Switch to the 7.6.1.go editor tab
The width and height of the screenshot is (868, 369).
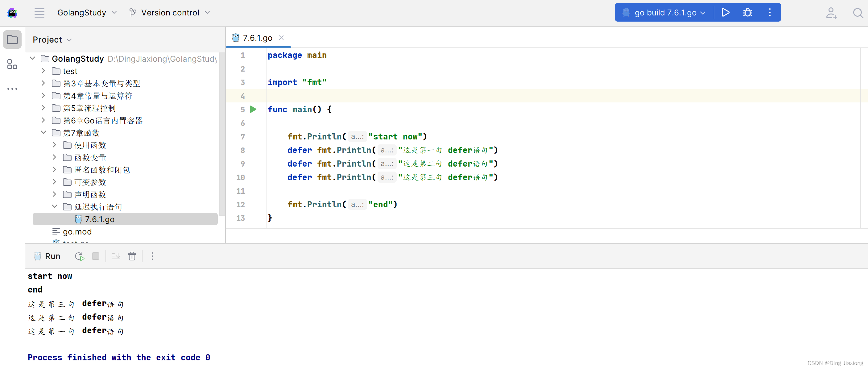pyautogui.click(x=258, y=38)
